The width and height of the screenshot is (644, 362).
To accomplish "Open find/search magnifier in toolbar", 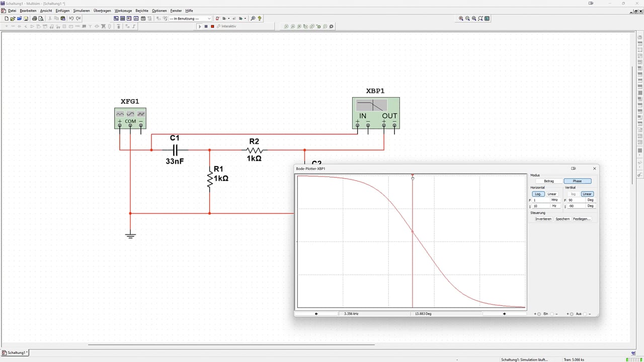I will pyautogui.click(x=253, y=19).
